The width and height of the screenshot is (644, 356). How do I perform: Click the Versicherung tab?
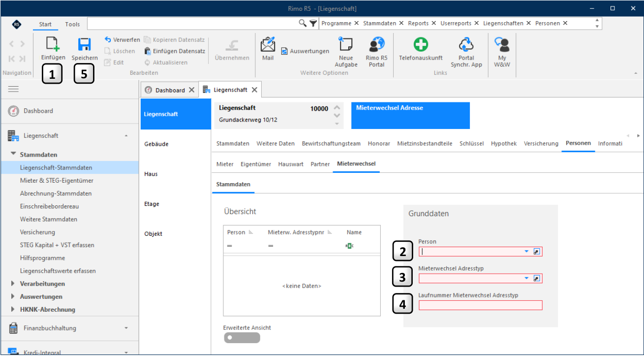(x=541, y=143)
